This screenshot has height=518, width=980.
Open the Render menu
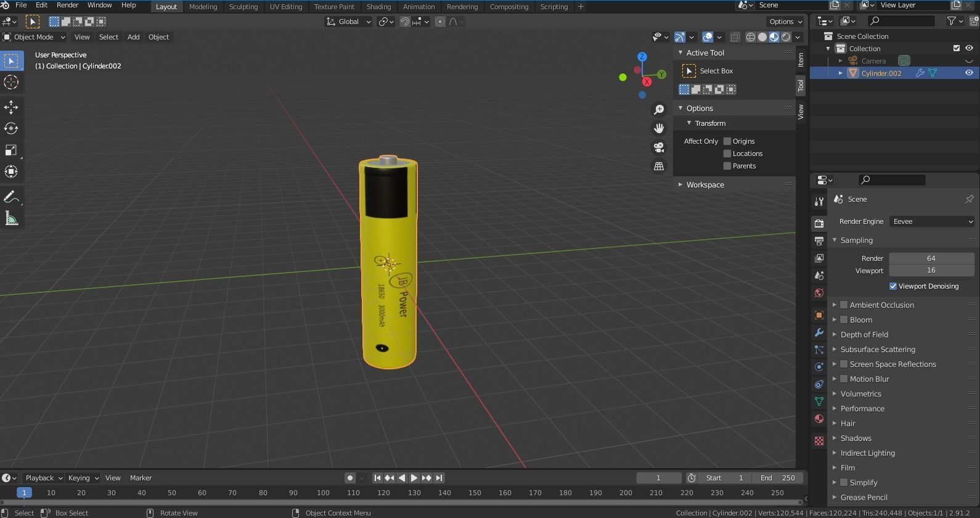click(x=67, y=5)
